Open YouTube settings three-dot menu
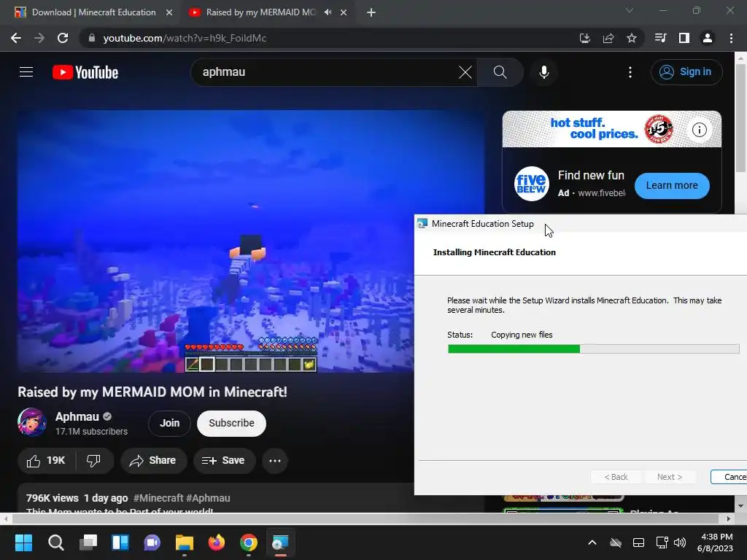 point(630,72)
